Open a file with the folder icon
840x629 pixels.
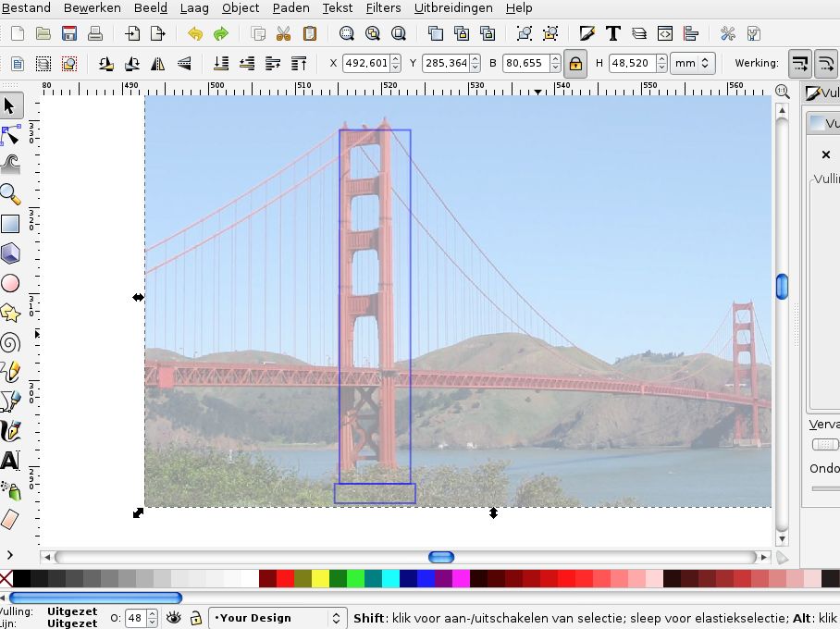pos(43,33)
